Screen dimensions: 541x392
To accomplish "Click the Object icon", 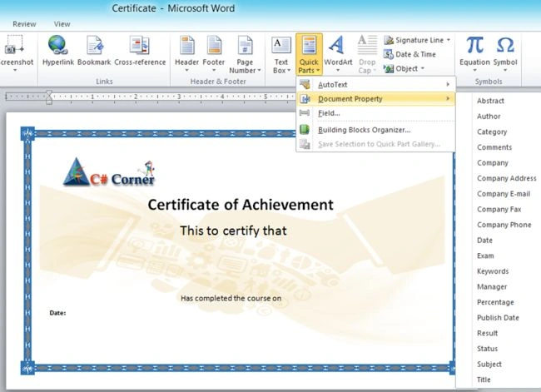I will tap(389, 69).
